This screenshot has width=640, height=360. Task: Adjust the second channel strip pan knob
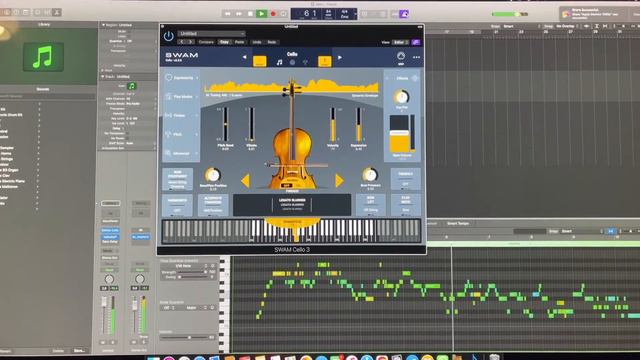coord(140,279)
